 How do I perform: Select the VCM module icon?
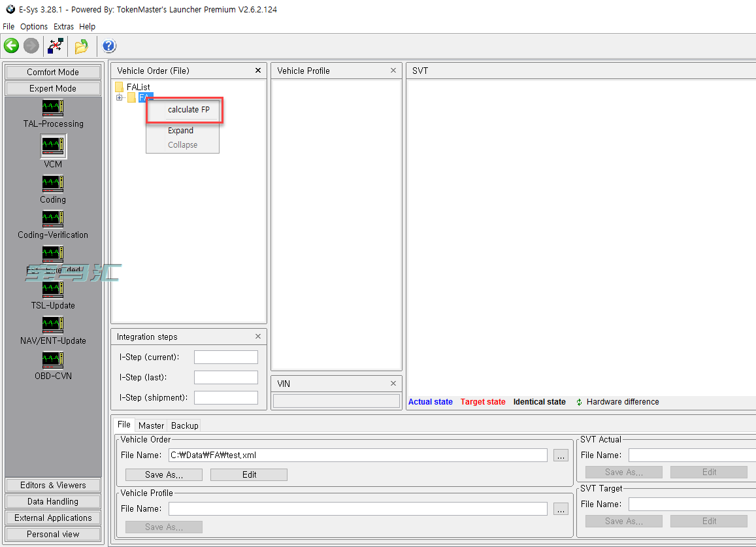pyautogui.click(x=53, y=146)
